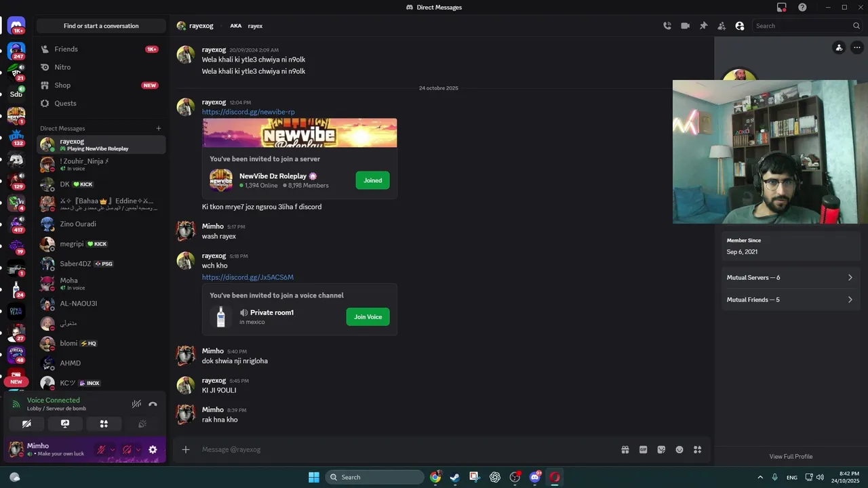The image size is (868, 488).
Task: Open the Friends tab
Action: tap(101, 49)
